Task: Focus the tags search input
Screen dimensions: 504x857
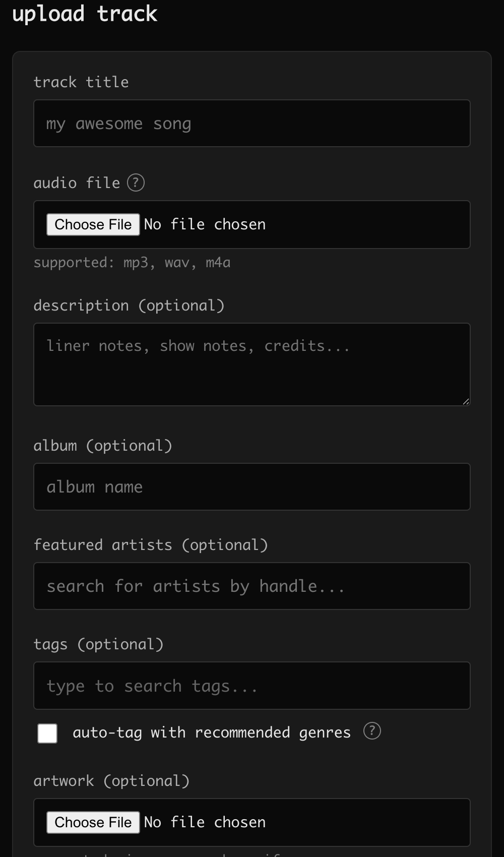Action: point(251,686)
